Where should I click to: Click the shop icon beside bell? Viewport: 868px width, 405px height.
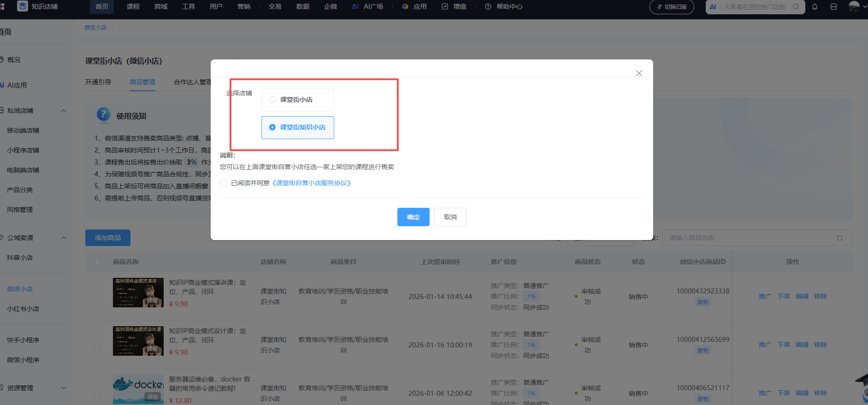(833, 6)
